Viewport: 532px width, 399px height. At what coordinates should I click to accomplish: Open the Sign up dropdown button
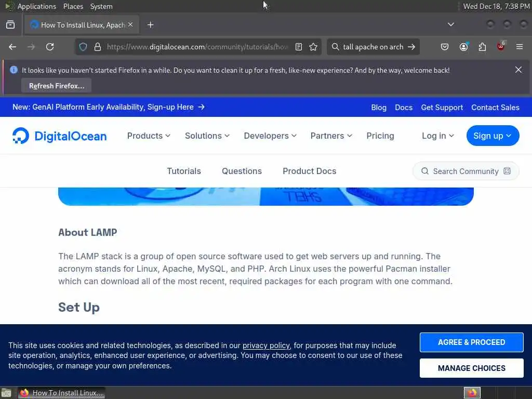click(x=493, y=136)
